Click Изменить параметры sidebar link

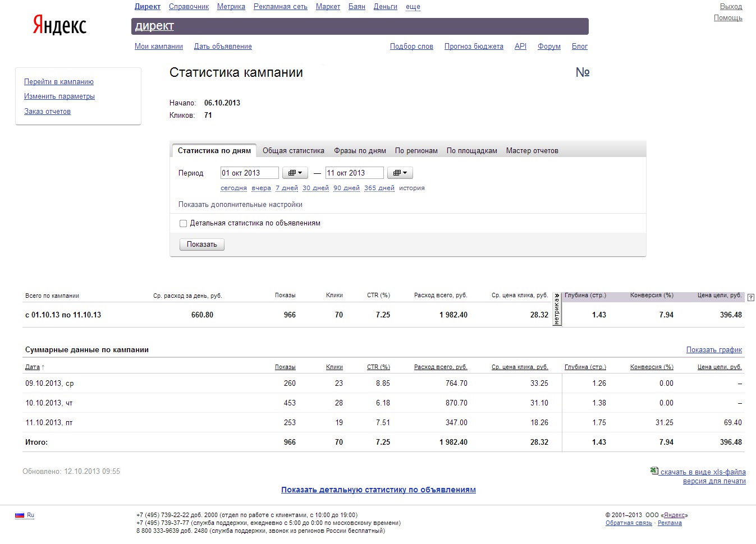(59, 96)
